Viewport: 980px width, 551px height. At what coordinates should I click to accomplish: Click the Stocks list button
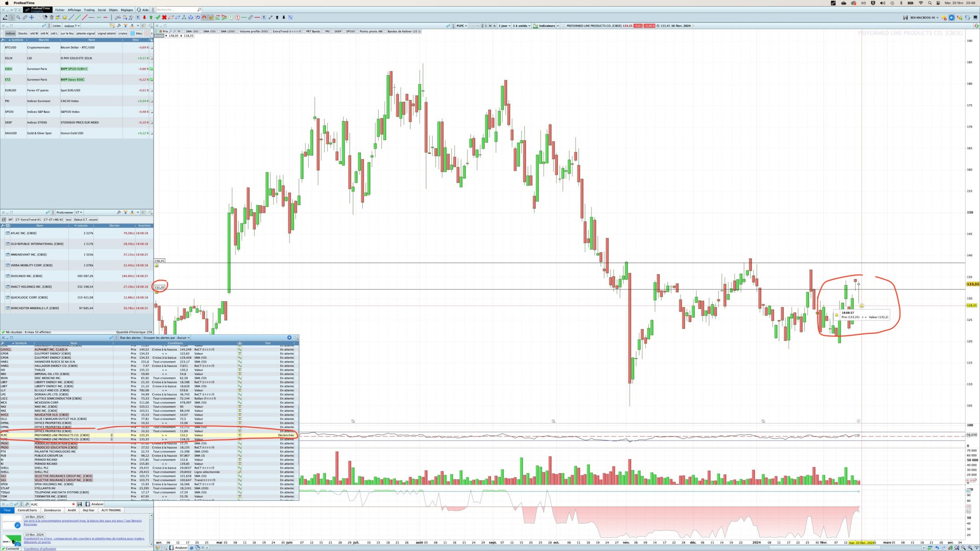click(22, 33)
